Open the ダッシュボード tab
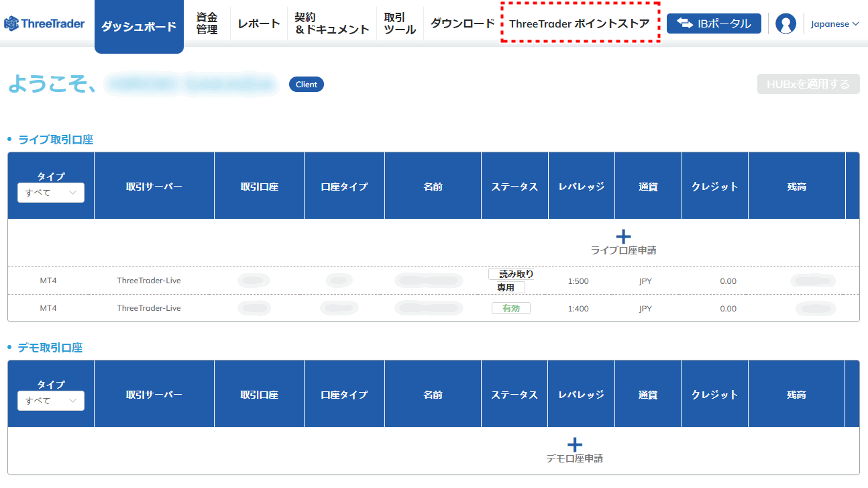Screen dimensions: 868x488 (x=139, y=27)
